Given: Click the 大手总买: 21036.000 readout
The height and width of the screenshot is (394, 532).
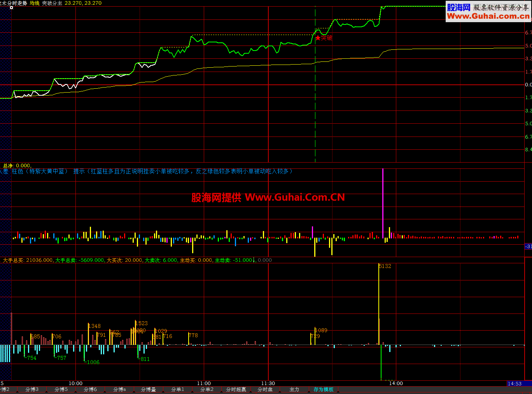Looking at the screenshot, I should [28, 260].
